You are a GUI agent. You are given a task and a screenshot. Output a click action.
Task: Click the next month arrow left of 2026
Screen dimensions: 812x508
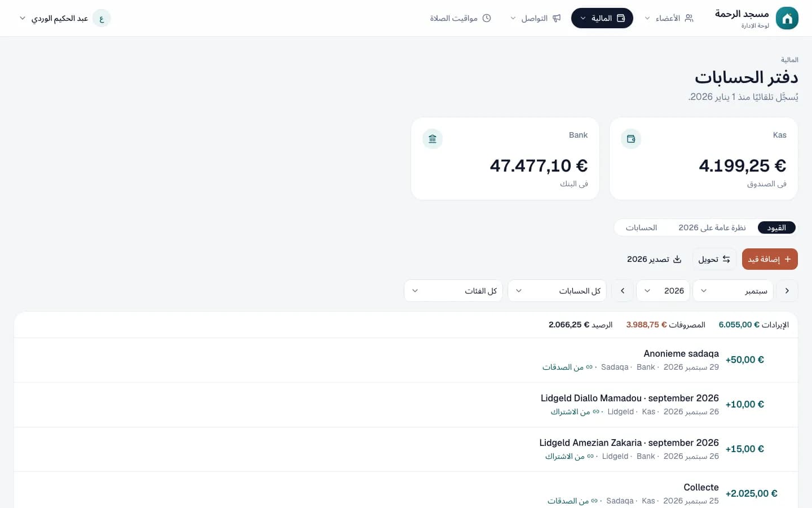[623, 291]
